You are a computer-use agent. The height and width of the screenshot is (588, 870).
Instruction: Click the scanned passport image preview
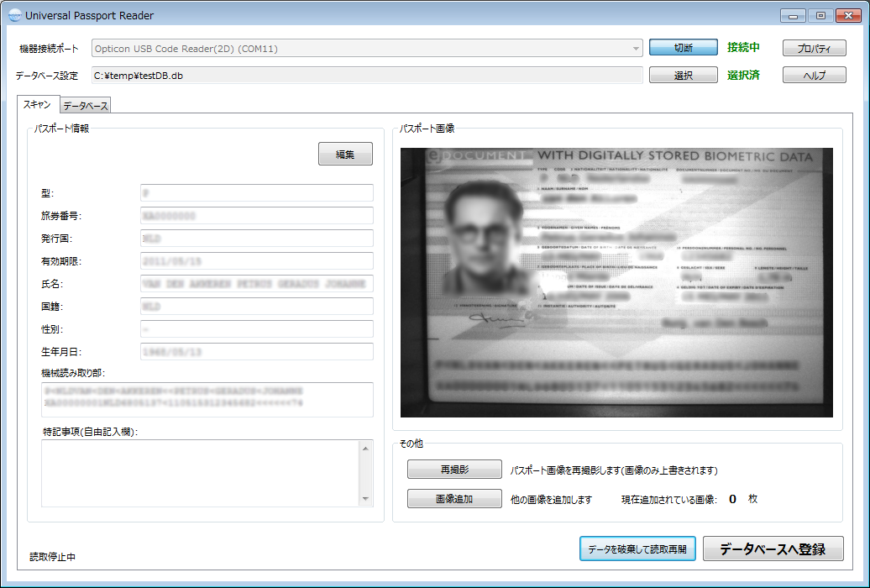click(x=616, y=282)
